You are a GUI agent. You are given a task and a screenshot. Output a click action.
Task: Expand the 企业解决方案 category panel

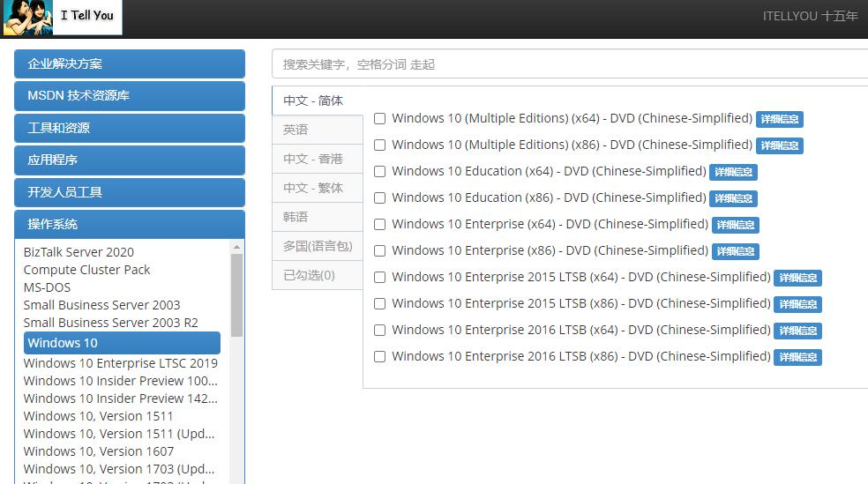[x=129, y=63]
